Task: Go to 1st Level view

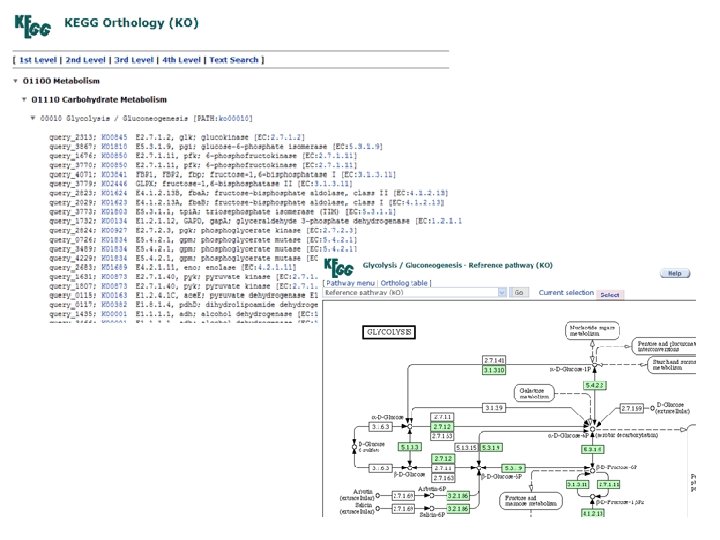Action: [x=38, y=60]
